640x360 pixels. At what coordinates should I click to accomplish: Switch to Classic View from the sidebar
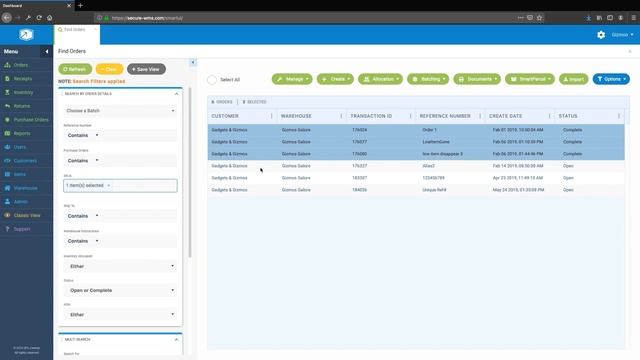(27, 215)
